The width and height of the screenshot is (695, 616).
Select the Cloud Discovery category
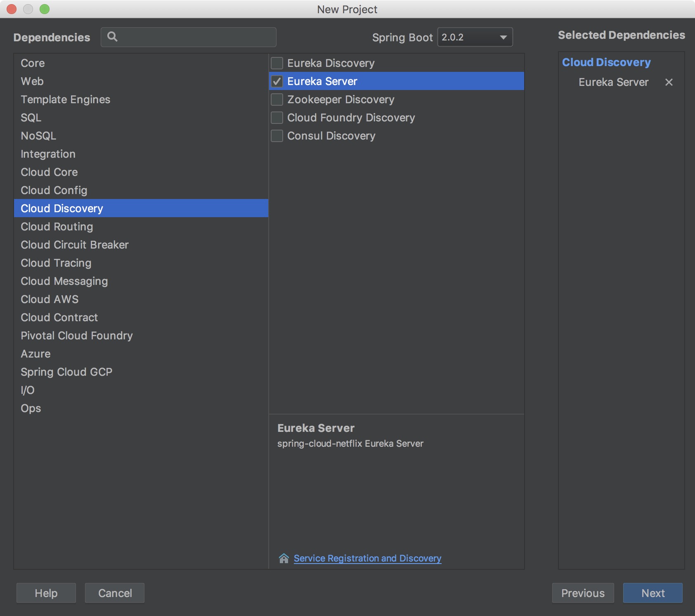(141, 208)
